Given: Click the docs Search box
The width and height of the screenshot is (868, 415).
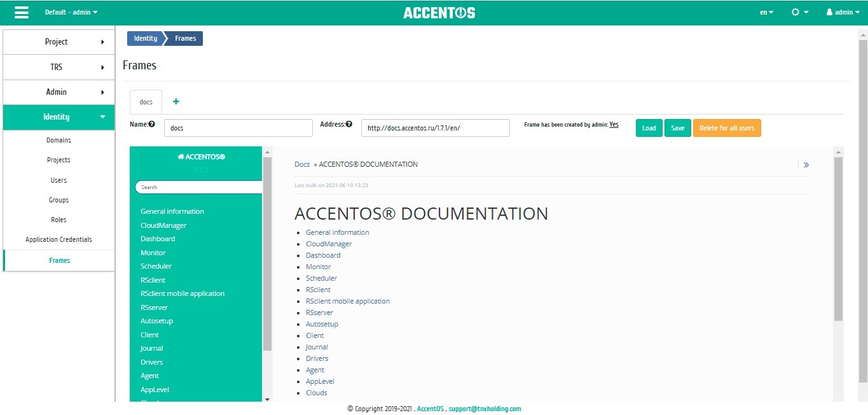Looking at the screenshot, I should coord(198,187).
